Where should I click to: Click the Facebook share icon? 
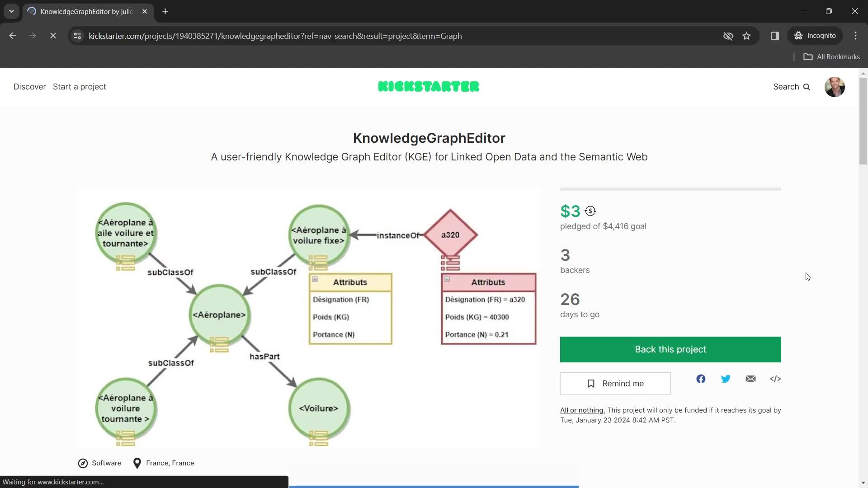tap(701, 378)
